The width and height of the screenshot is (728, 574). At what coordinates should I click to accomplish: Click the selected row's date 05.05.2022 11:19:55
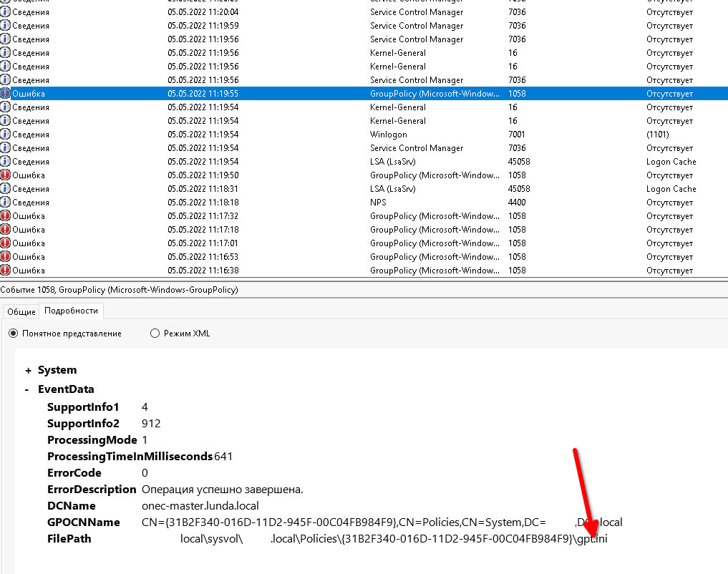click(203, 93)
